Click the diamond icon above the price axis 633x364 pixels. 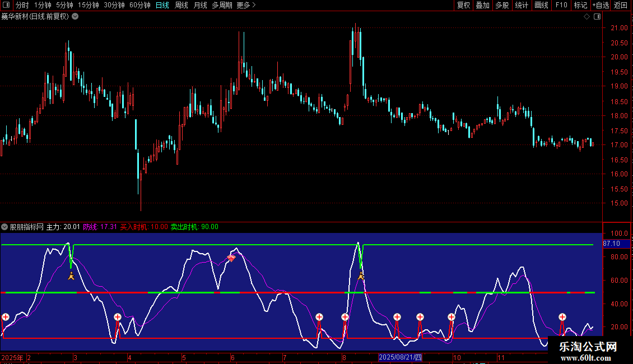587,17
